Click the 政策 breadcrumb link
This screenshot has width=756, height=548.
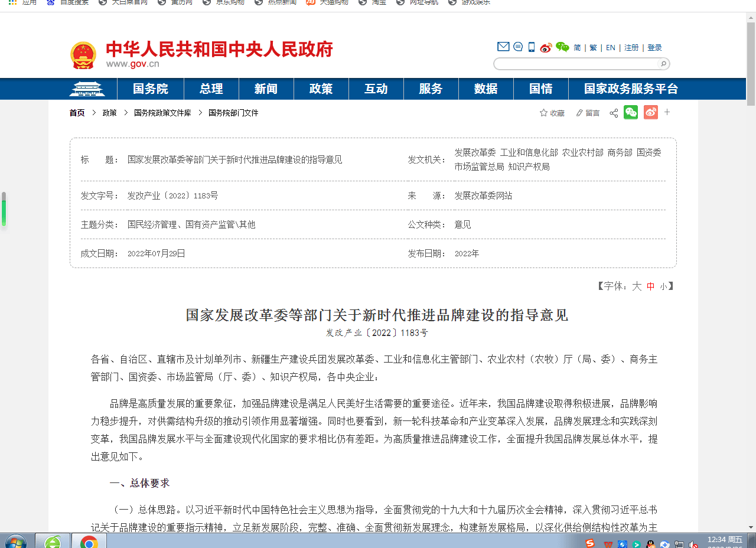[x=109, y=113]
